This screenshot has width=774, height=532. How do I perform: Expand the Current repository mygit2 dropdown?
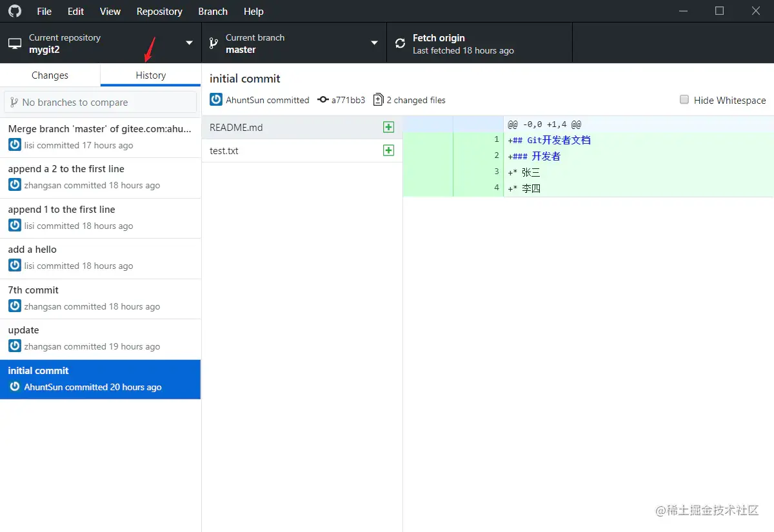coord(101,43)
